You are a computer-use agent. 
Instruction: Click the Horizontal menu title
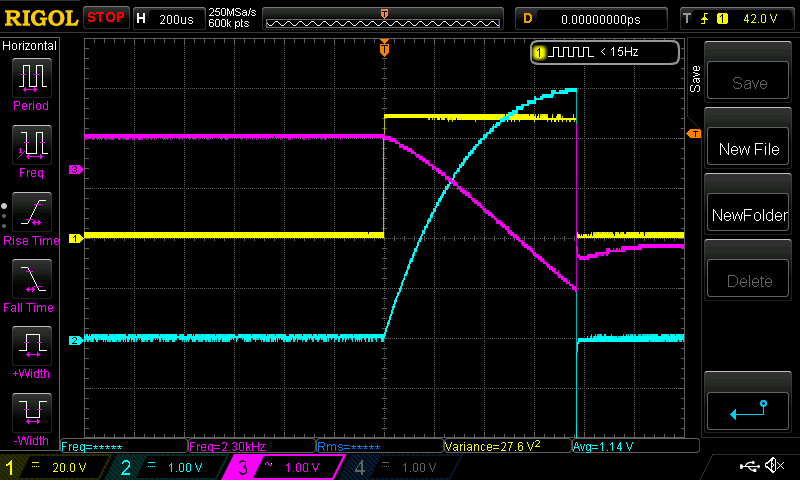(x=30, y=46)
